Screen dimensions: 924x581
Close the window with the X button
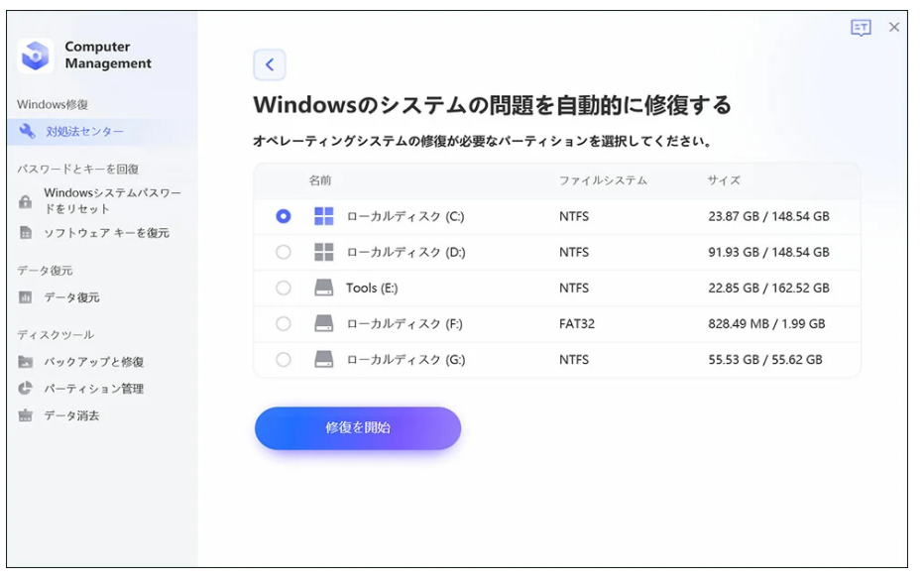(894, 28)
